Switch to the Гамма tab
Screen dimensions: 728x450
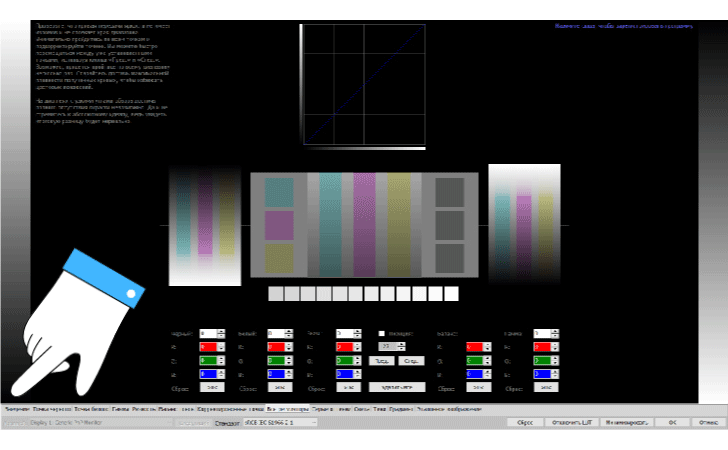coord(119,409)
